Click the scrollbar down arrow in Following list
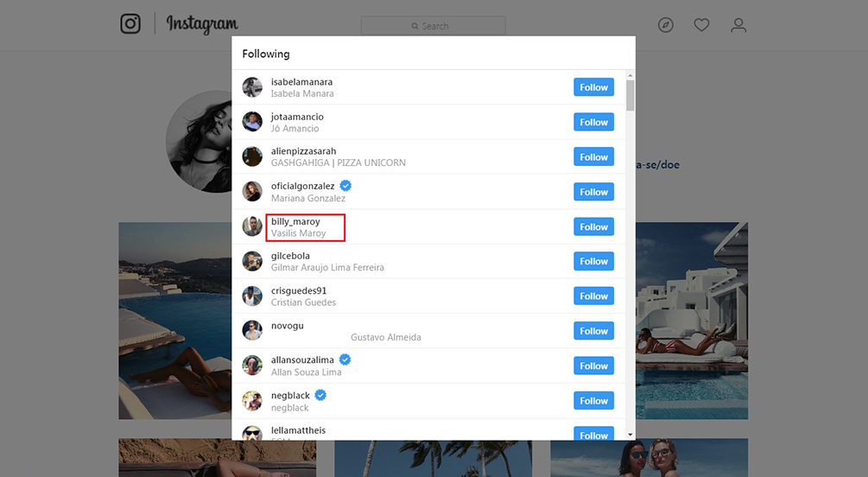The height and width of the screenshot is (477, 868). tap(630, 434)
